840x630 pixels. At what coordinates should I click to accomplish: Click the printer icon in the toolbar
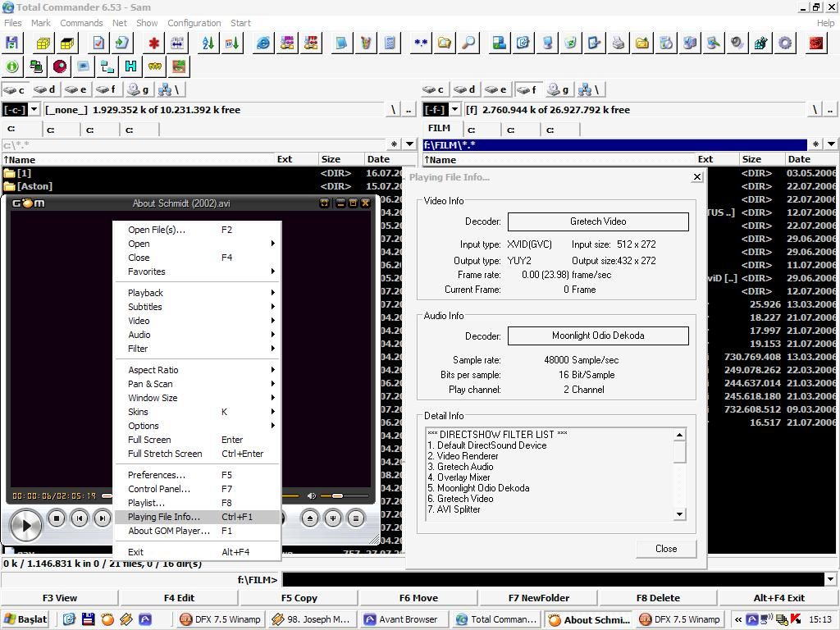coord(619,43)
